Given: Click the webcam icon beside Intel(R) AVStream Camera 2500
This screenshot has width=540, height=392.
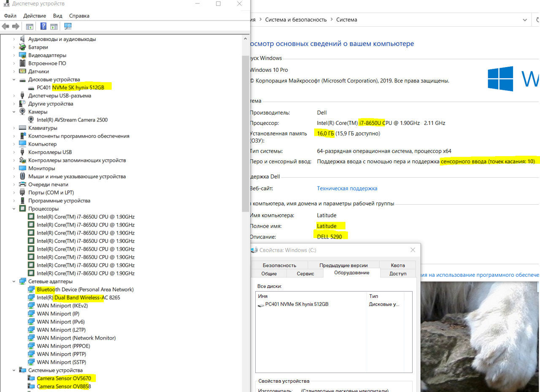Looking at the screenshot, I should click(x=31, y=120).
